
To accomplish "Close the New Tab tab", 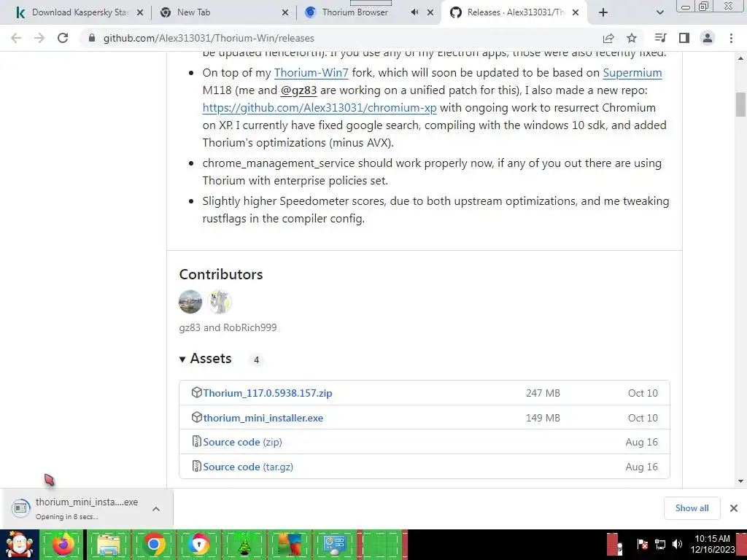I will pyautogui.click(x=285, y=12).
